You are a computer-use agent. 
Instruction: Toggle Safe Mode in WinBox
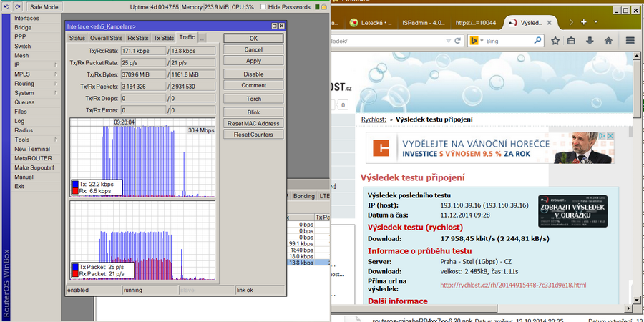pyautogui.click(x=44, y=6)
